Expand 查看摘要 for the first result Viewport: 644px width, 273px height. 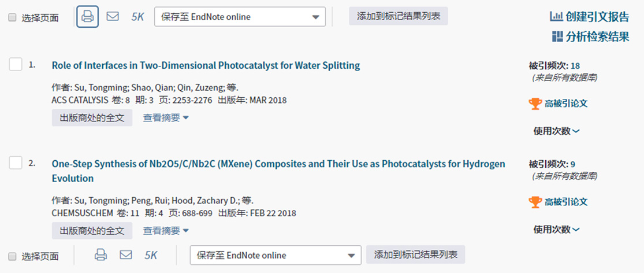(166, 118)
